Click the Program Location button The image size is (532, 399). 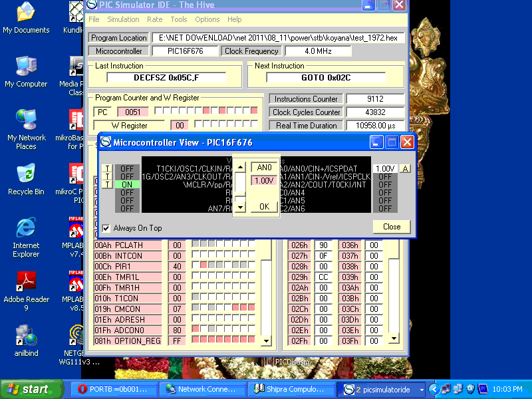pyautogui.click(x=119, y=38)
